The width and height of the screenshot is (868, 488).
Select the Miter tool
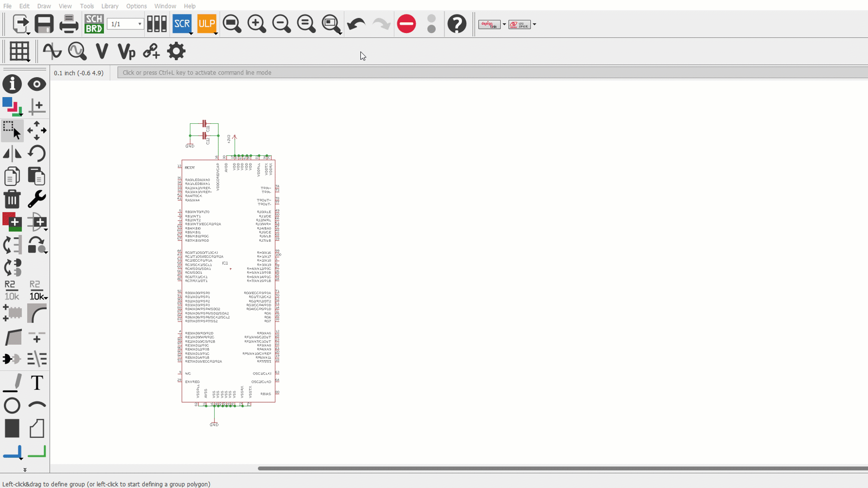click(x=37, y=313)
